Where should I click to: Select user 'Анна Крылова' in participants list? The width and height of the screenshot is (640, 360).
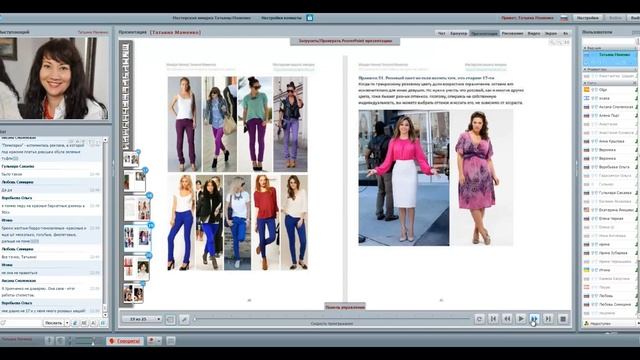pyautogui.click(x=609, y=141)
